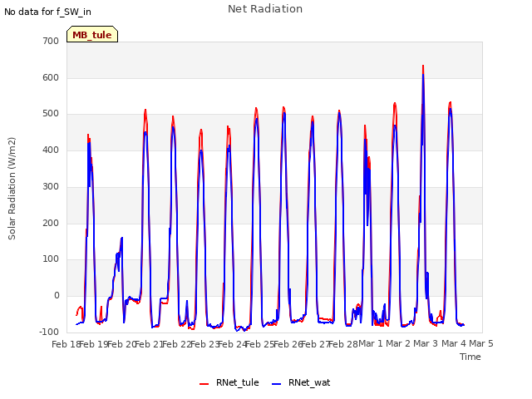
Task: Click the 500 y-axis tick label
Action: pyautogui.click(x=51, y=114)
